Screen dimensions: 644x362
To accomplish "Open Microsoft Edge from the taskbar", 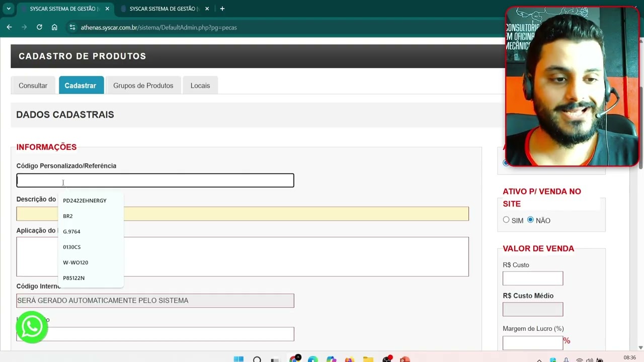I will (312, 359).
